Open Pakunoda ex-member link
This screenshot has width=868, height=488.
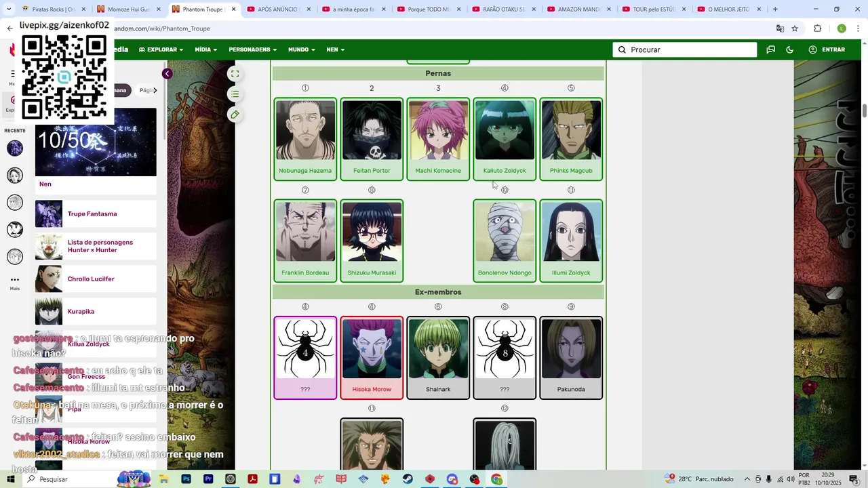tap(571, 390)
